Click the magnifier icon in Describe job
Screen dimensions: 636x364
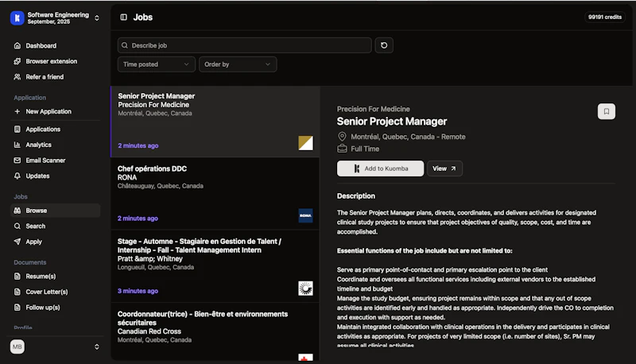tap(125, 45)
